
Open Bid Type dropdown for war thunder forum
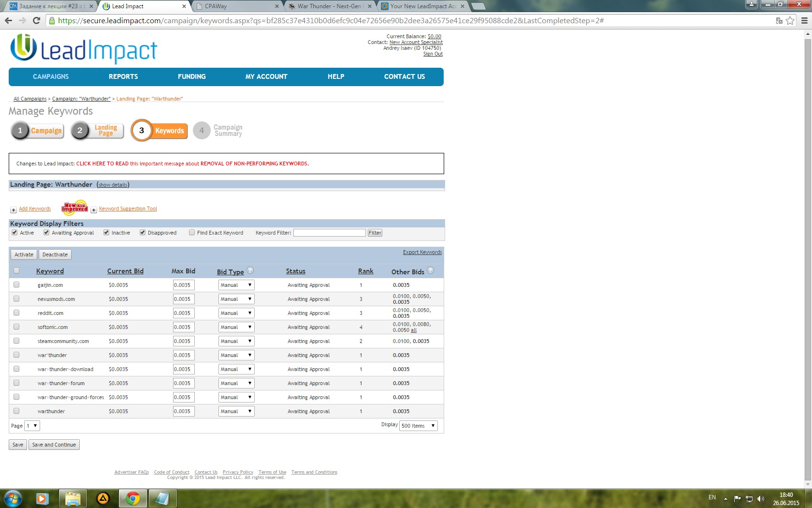[x=236, y=383]
